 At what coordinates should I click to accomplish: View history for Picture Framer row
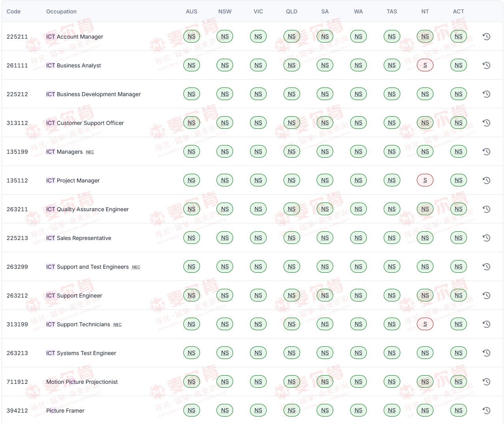point(486,411)
